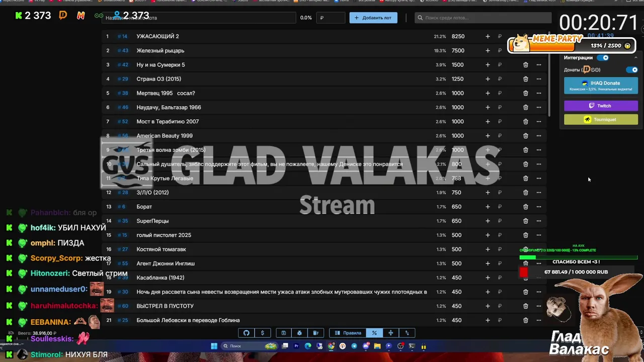Click the bug report icon
Image resolution: width=644 pixels, height=362 pixels.
click(x=299, y=333)
